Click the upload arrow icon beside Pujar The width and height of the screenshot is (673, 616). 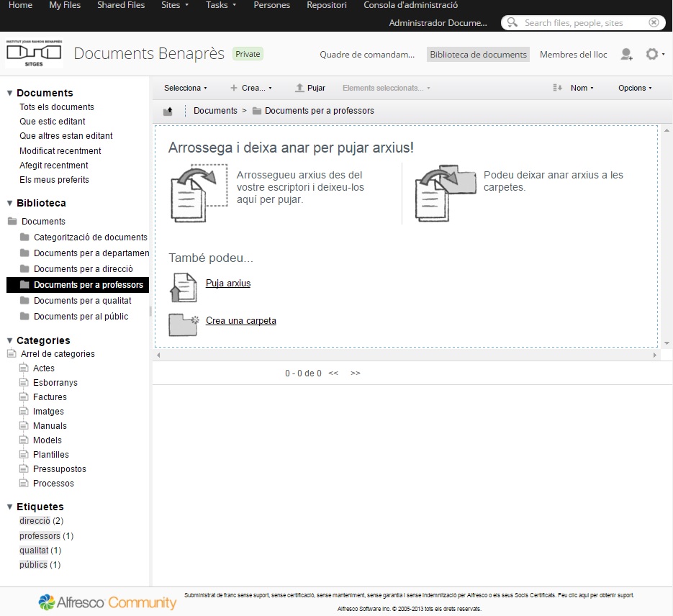pyautogui.click(x=299, y=88)
